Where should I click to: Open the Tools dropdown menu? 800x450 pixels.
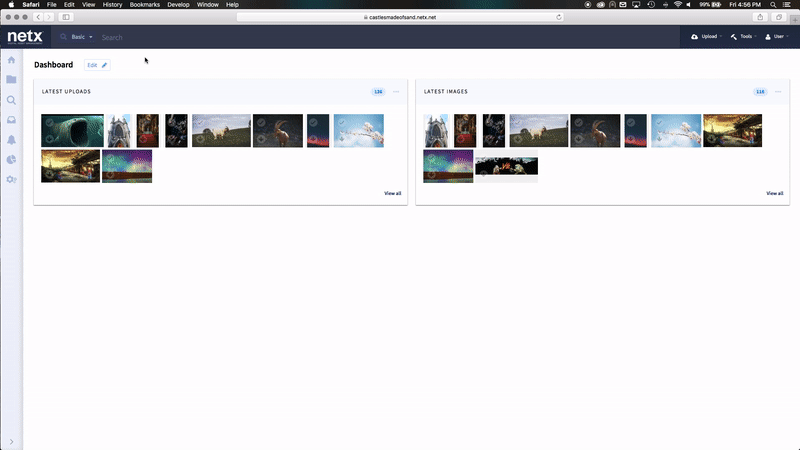point(742,37)
